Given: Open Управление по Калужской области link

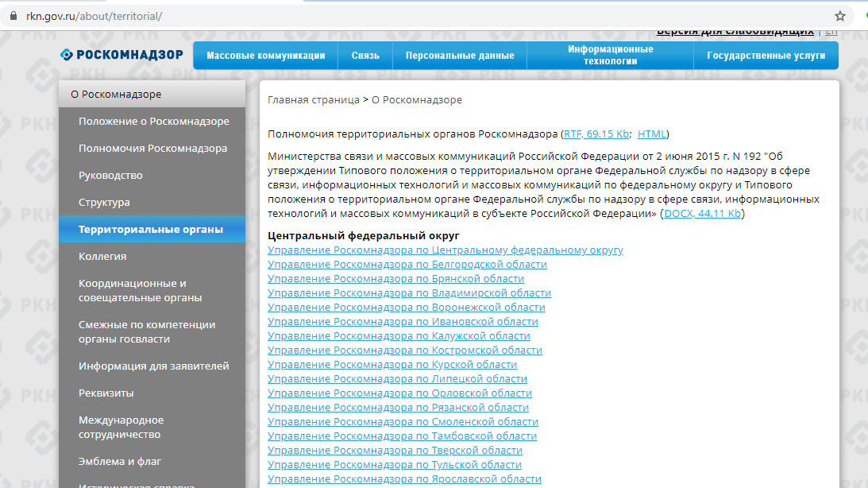Looking at the screenshot, I should [x=399, y=336].
